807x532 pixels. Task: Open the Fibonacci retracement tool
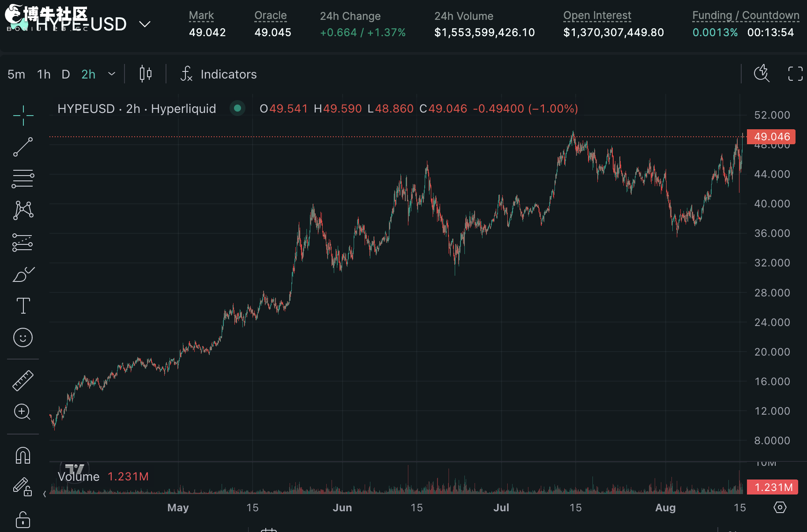(23, 179)
